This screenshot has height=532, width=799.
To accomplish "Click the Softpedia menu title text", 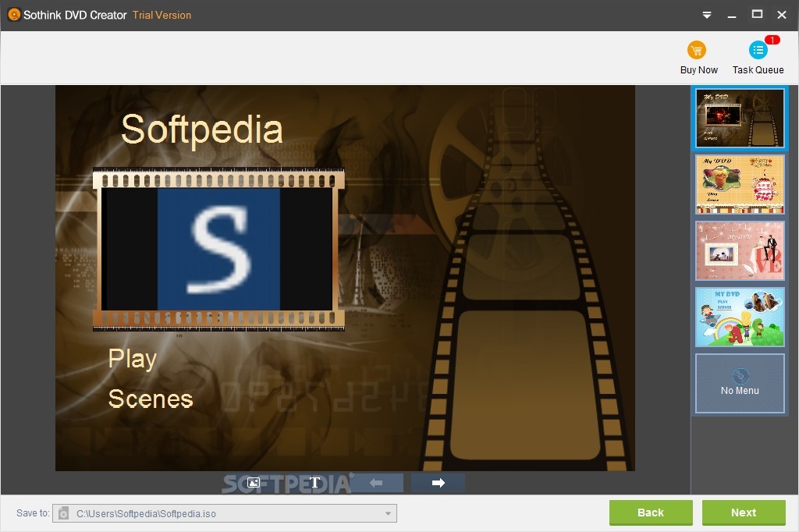I will click(202, 129).
